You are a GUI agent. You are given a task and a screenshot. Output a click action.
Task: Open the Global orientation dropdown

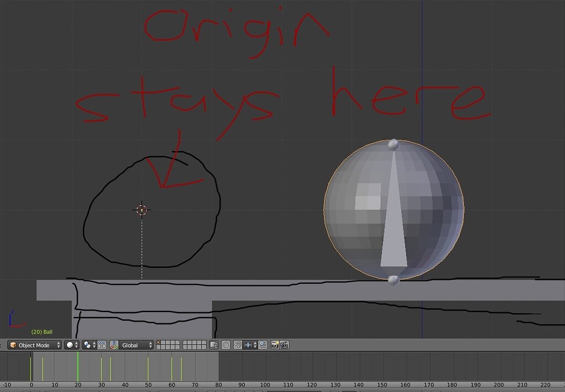point(136,345)
